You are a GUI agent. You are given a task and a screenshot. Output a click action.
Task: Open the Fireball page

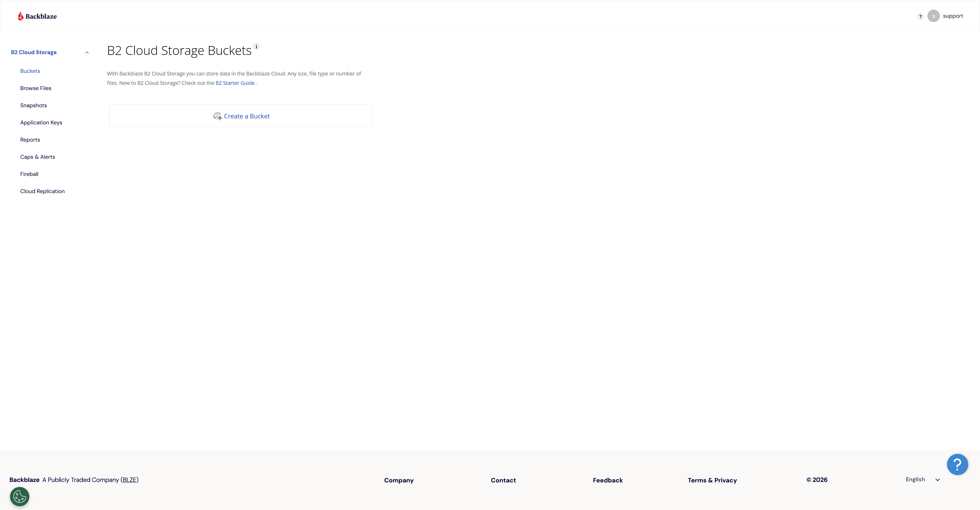[29, 174]
